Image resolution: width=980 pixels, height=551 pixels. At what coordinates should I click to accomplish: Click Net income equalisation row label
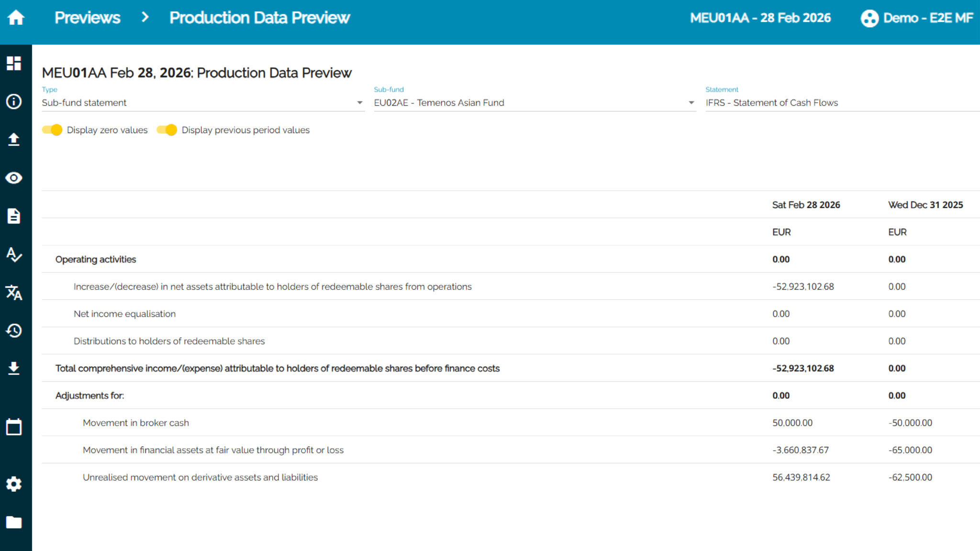click(124, 314)
